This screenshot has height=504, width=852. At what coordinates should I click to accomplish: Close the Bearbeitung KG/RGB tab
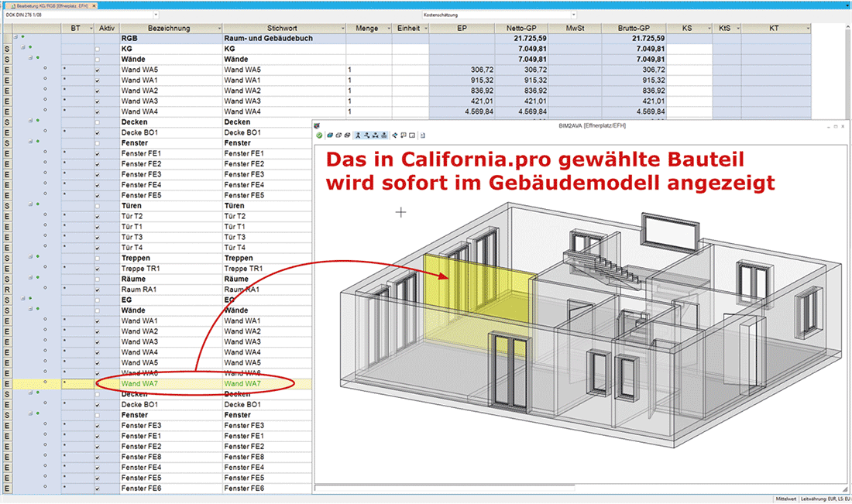pyautogui.click(x=94, y=5)
